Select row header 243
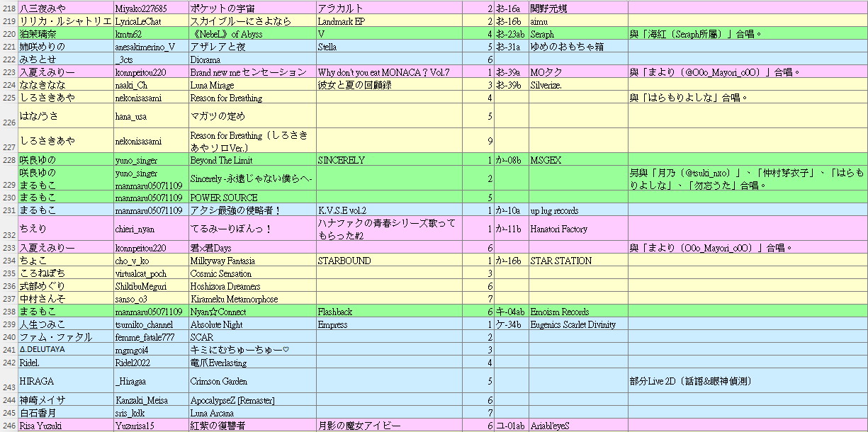This screenshot has width=868, height=432. 9,381
